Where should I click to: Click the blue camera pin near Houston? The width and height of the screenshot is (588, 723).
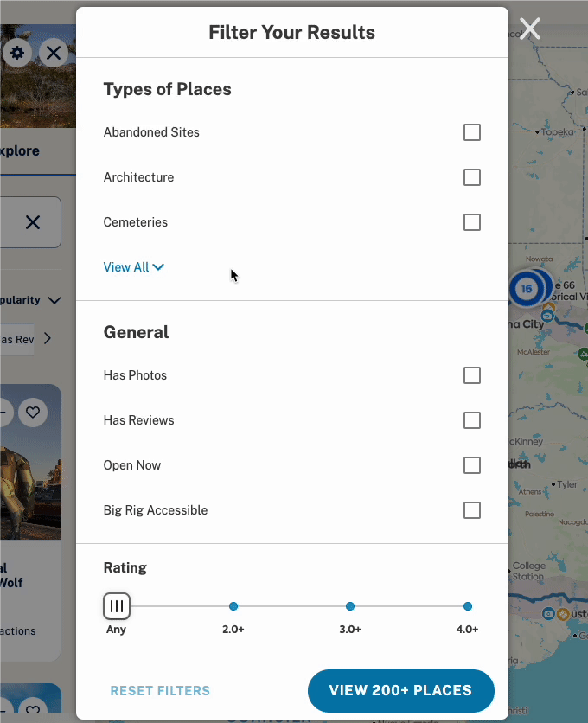tap(548, 614)
